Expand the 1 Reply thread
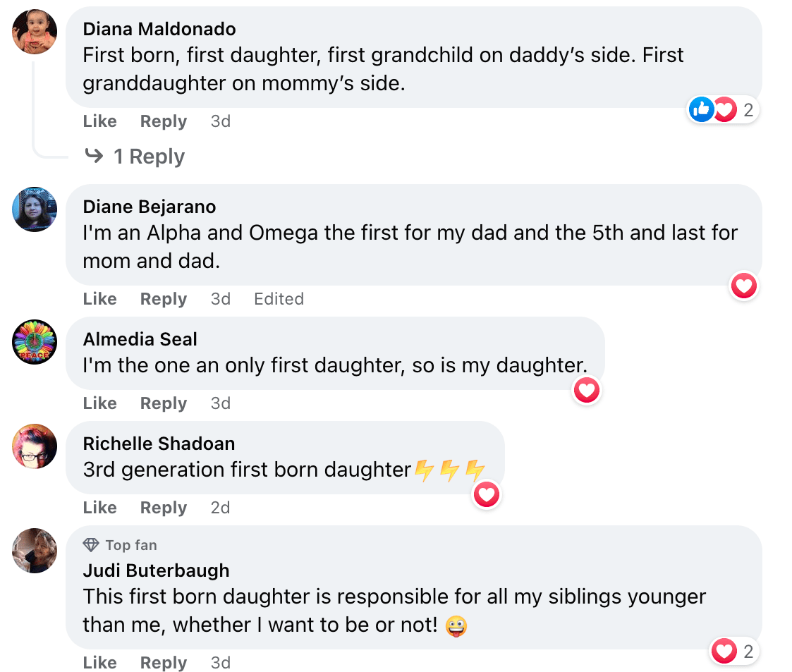Image resolution: width=792 pixels, height=672 pixels. coord(149,157)
